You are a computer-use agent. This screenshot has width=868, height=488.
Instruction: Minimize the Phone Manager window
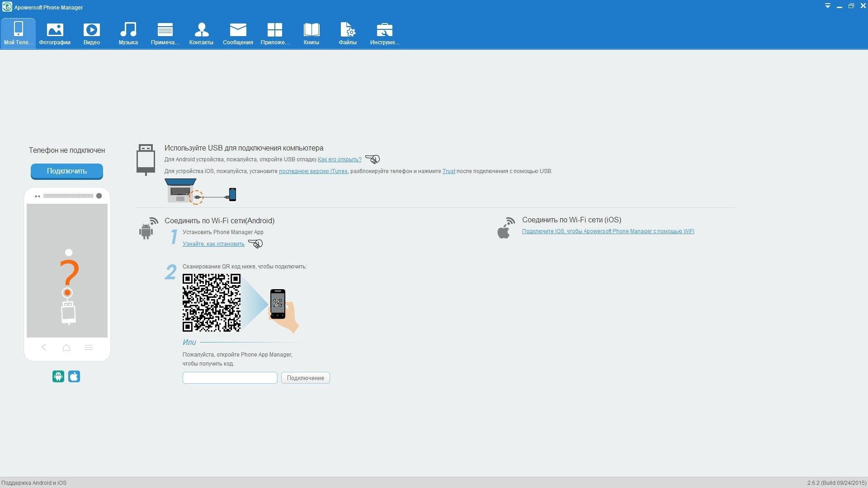(839, 6)
